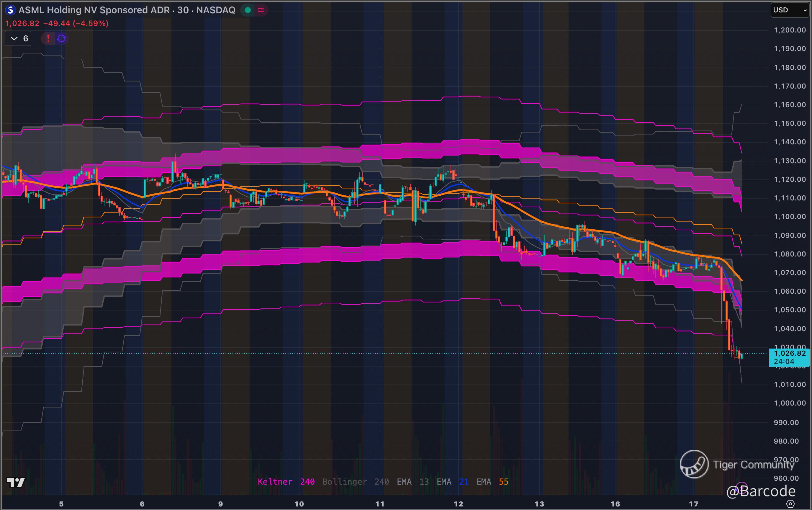
Task: Click the green market open status dot
Action: [248, 10]
